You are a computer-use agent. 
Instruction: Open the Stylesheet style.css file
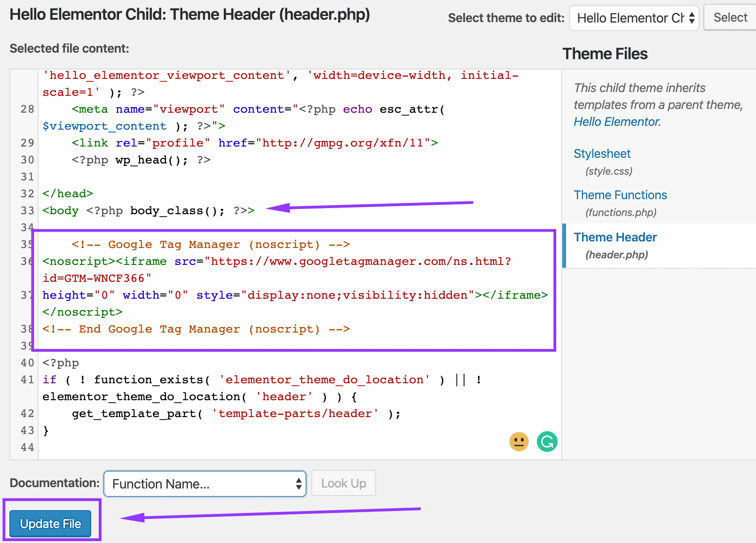pos(602,154)
